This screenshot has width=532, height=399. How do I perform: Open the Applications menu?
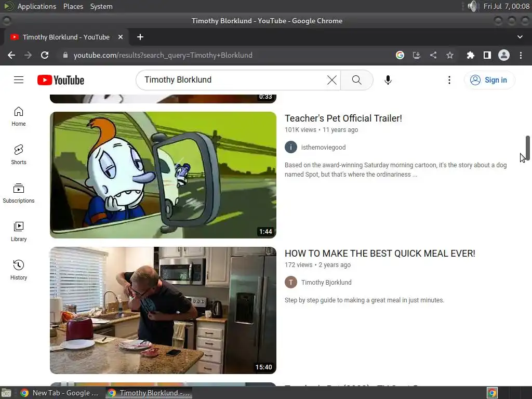[x=37, y=6]
